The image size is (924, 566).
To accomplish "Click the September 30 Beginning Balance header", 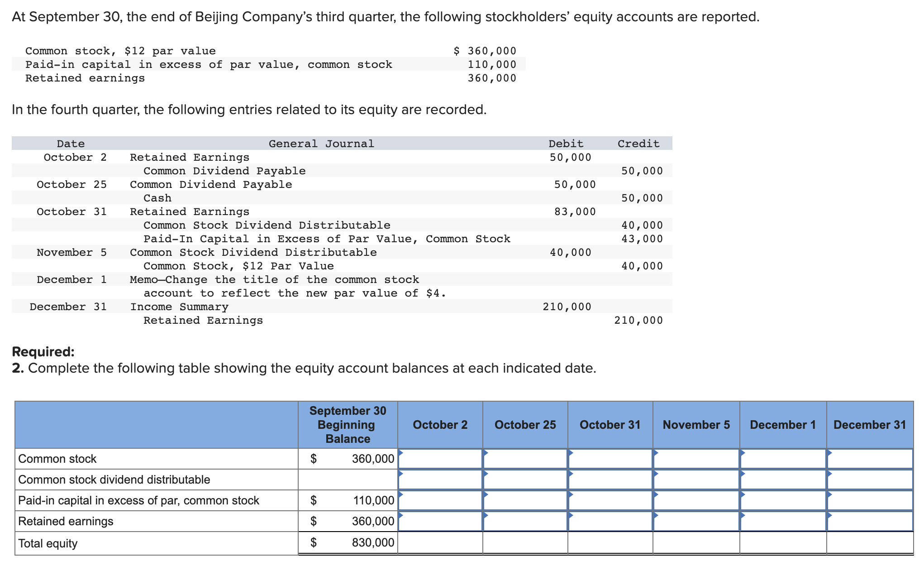I will (348, 425).
